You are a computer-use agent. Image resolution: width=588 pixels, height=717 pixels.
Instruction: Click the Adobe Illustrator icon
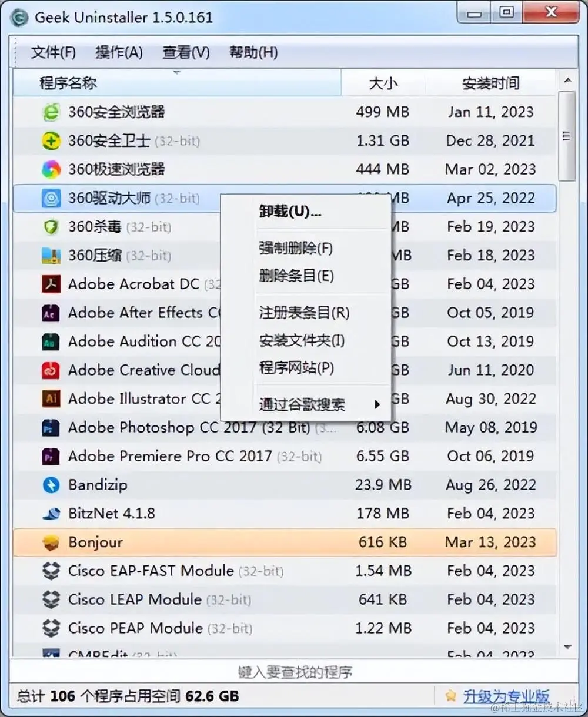[x=51, y=399]
